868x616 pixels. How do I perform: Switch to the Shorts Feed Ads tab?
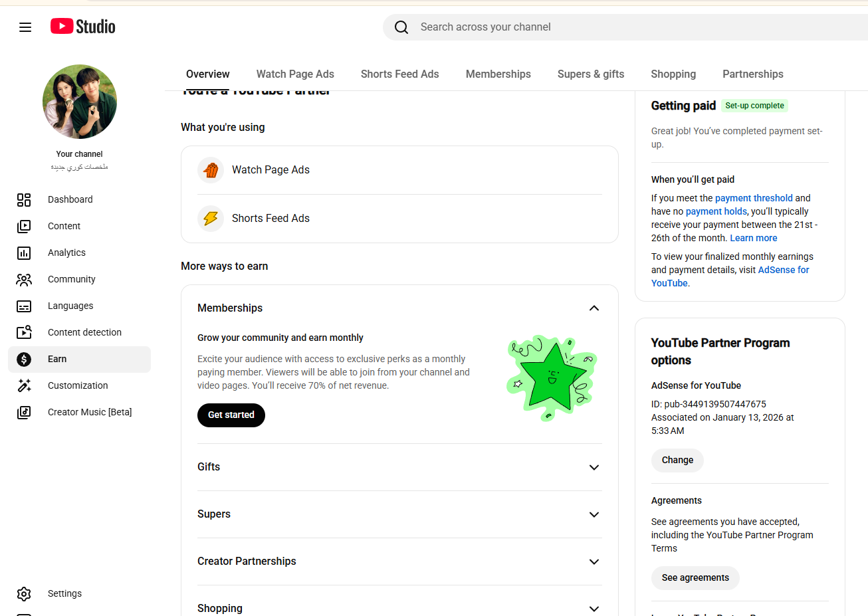pos(399,74)
